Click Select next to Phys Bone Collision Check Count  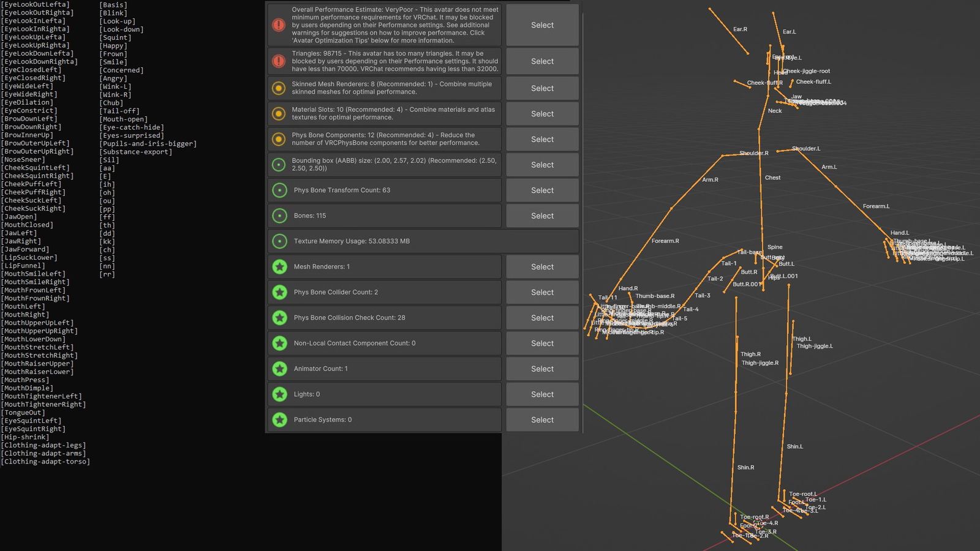[542, 318]
